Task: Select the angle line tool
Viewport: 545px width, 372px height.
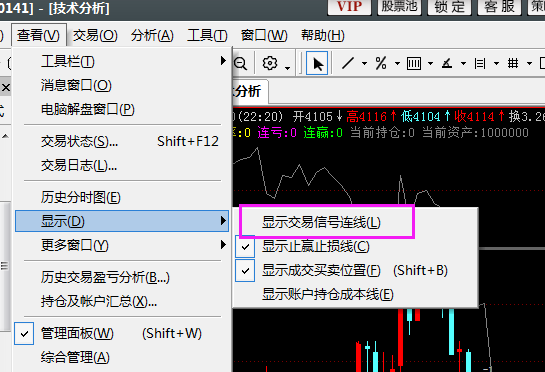Action: pyautogui.click(x=447, y=63)
